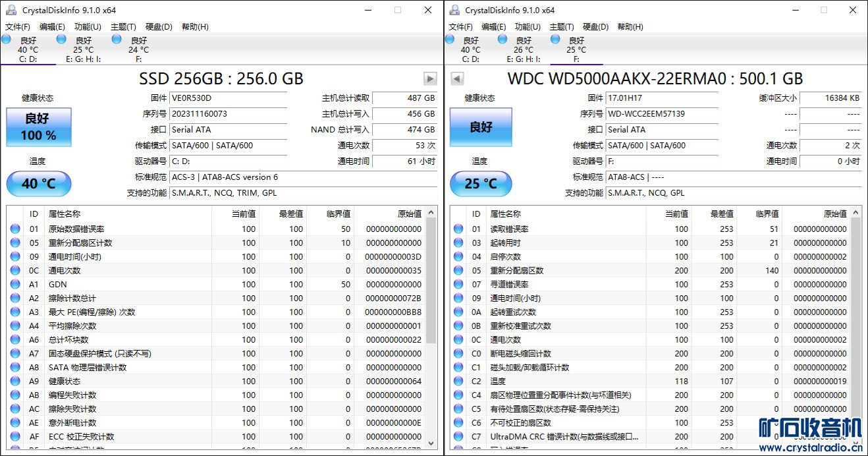This screenshot has height=456, width=868.
Task: Click status orb for attribute 05 重新分配扇区计数
Action: click(x=15, y=243)
